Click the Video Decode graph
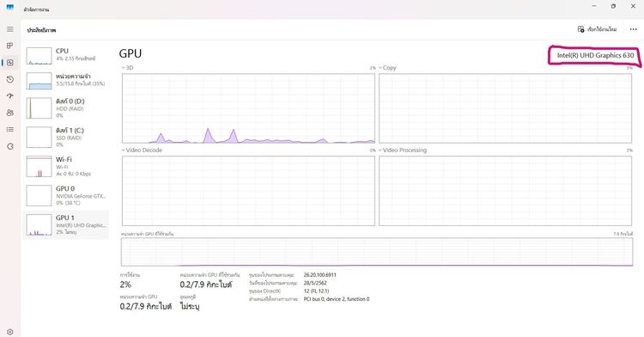The image size is (644, 337). coord(248,191)
